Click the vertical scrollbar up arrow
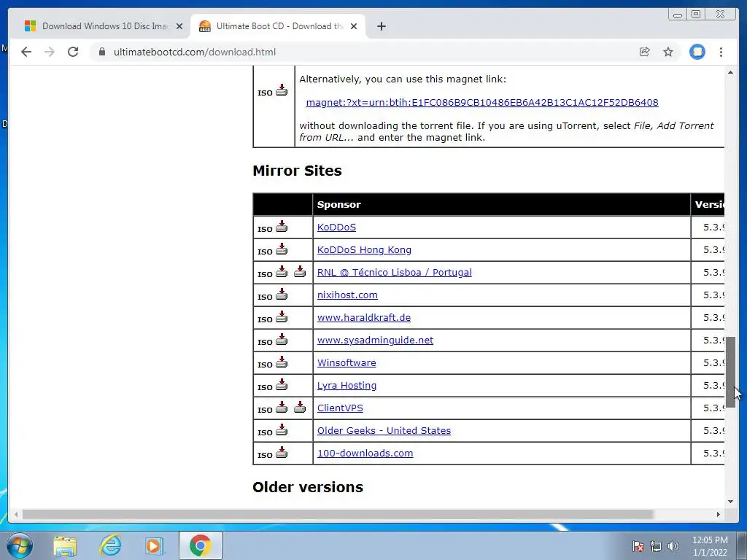747x560 pixels. (x=731, y=72)
